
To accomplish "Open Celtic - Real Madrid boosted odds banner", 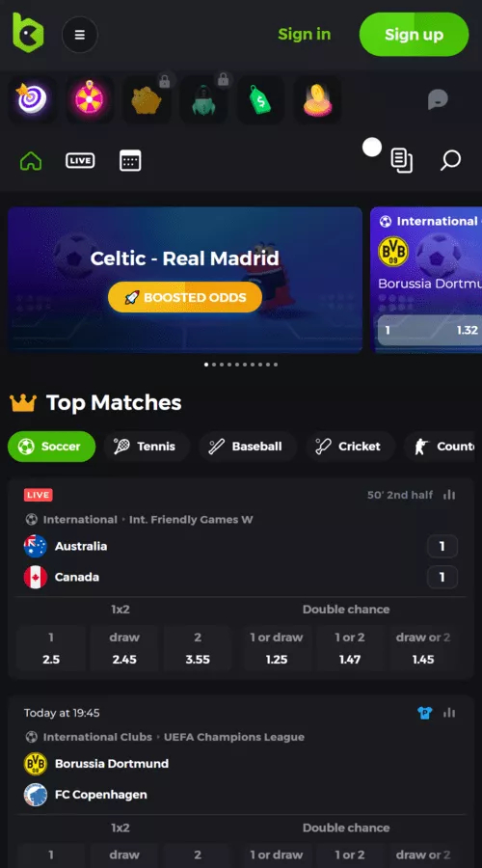I will click(x=185, y=280).
